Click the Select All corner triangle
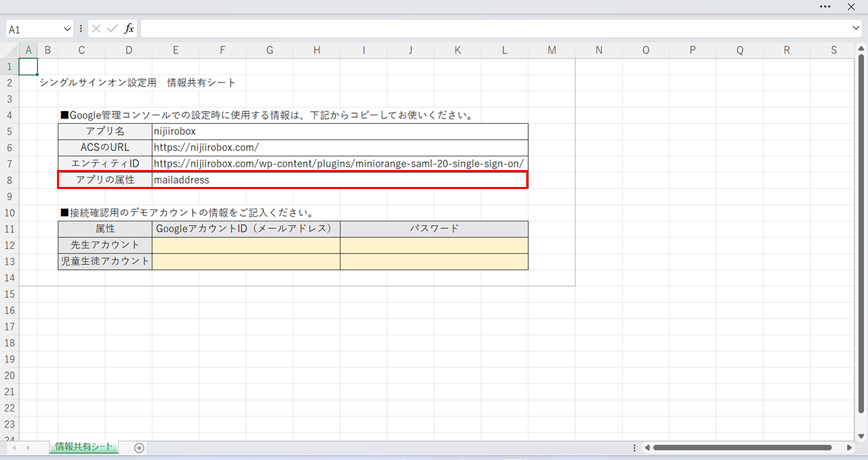 (x=9, y=50)
